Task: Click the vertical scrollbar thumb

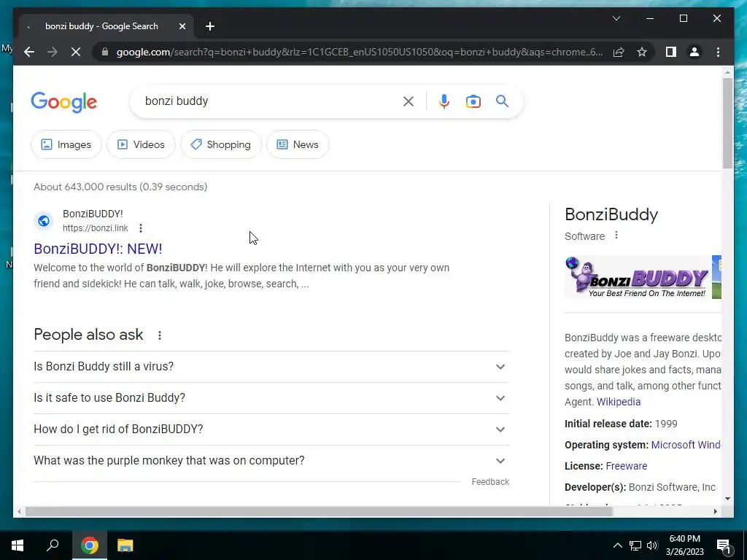Action: pos(727,122)
